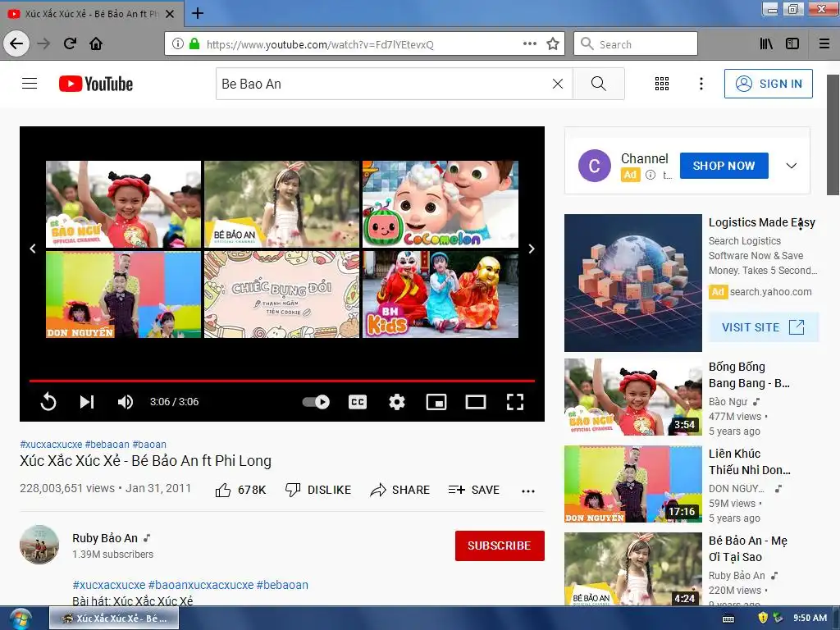Viewport: 840px width, 630px height.
Task: Open the SHARE dialog
Action: (400, 490)
